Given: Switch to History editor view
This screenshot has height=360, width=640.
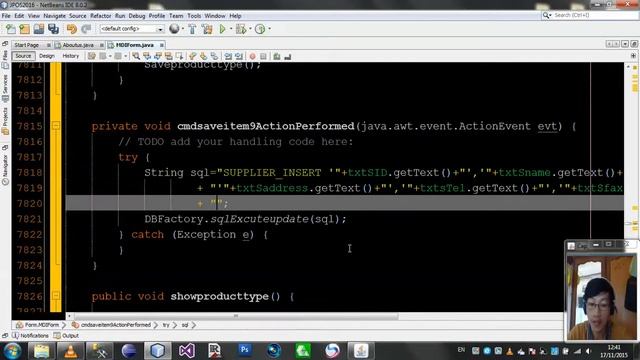Looking at the screenshot, I should click(x=71, y=56).
